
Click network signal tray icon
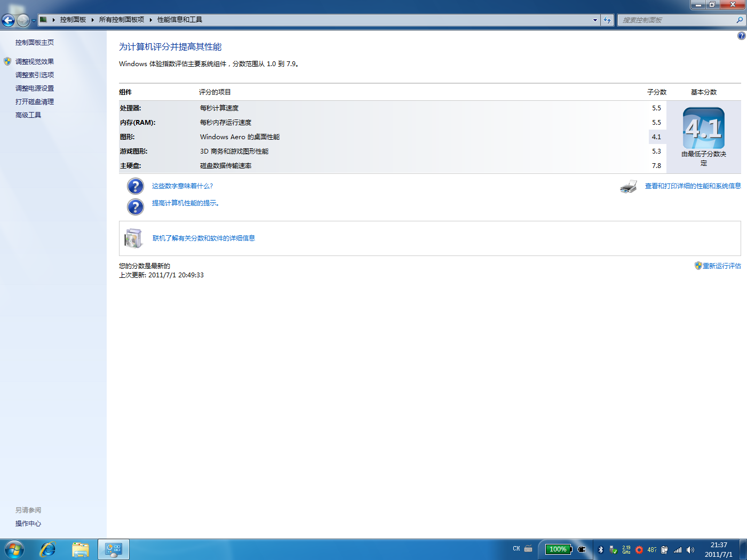pos(678,550)
